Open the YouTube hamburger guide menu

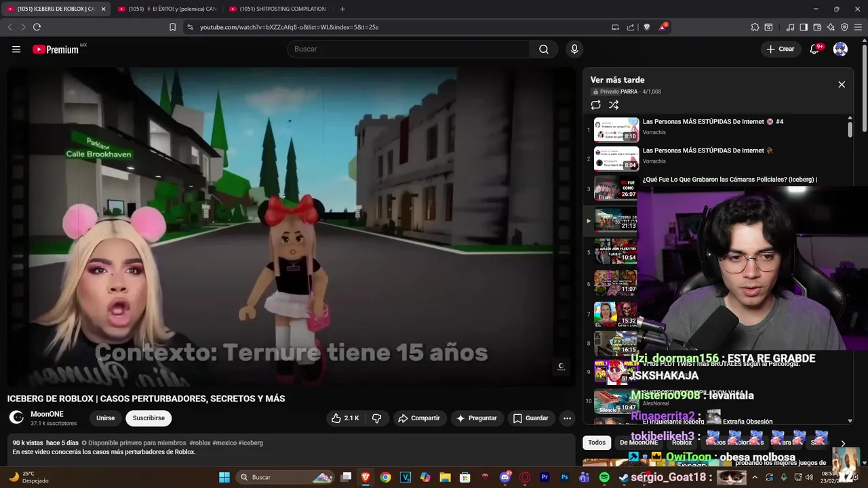(x=16, y=49)
